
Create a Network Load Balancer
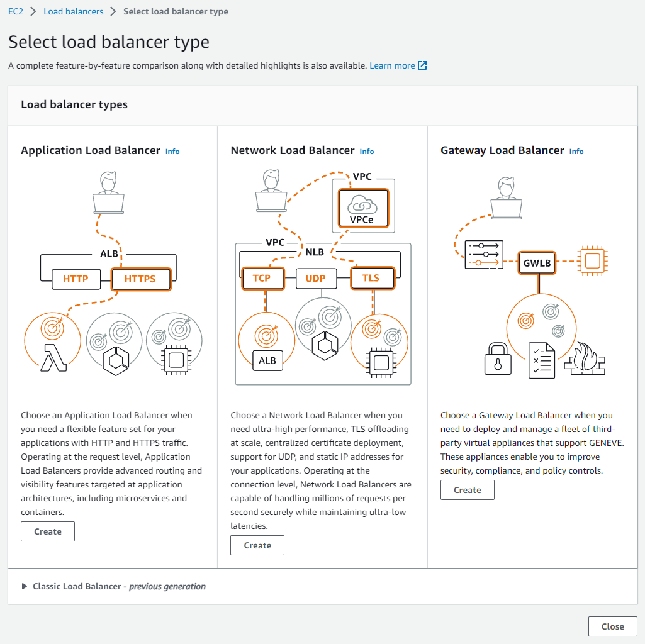point(257,545)
